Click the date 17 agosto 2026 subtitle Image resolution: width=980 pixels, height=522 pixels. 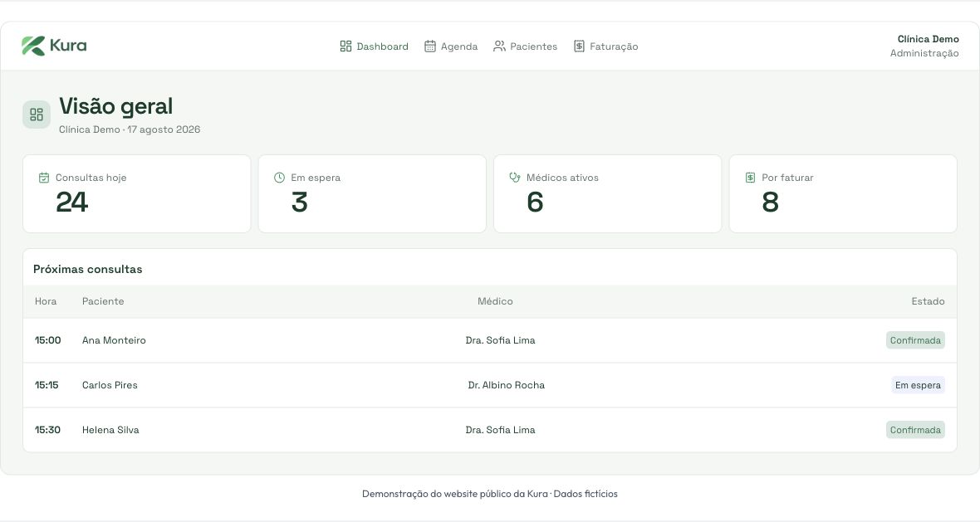164,129
